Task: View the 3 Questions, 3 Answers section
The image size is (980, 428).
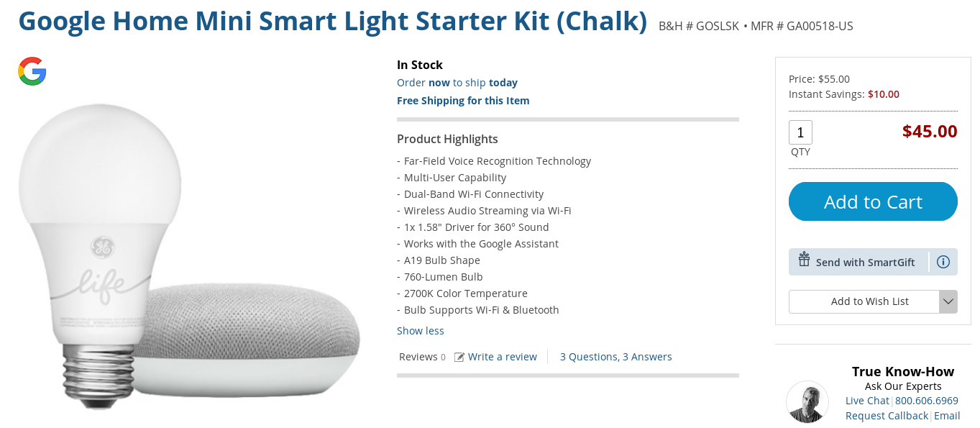Action: tap(615, 356)
